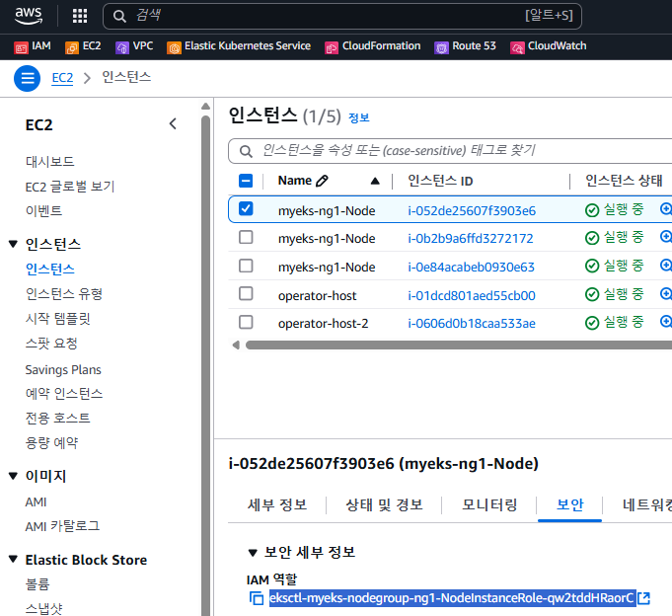Image resolution: width=672 pixels, height=616 pixels.
Task: Collapse the 인스턴스 sidebar section
Action: 13,244
